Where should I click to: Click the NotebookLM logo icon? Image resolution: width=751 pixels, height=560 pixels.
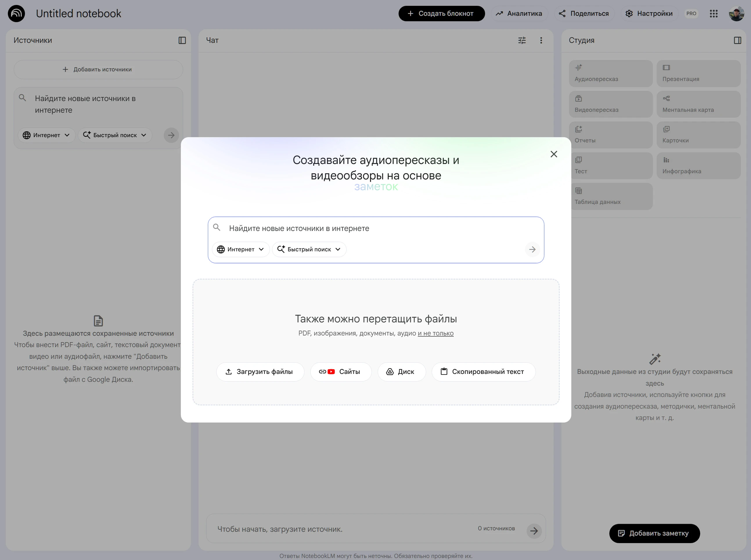tap(16, 14)
